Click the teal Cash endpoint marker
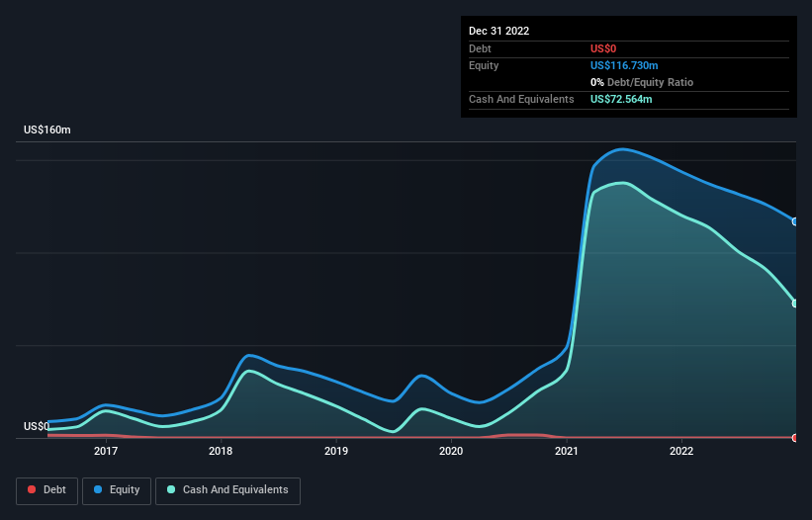The height and width of the screenshot is (520, 812). (x=795, y=303)
